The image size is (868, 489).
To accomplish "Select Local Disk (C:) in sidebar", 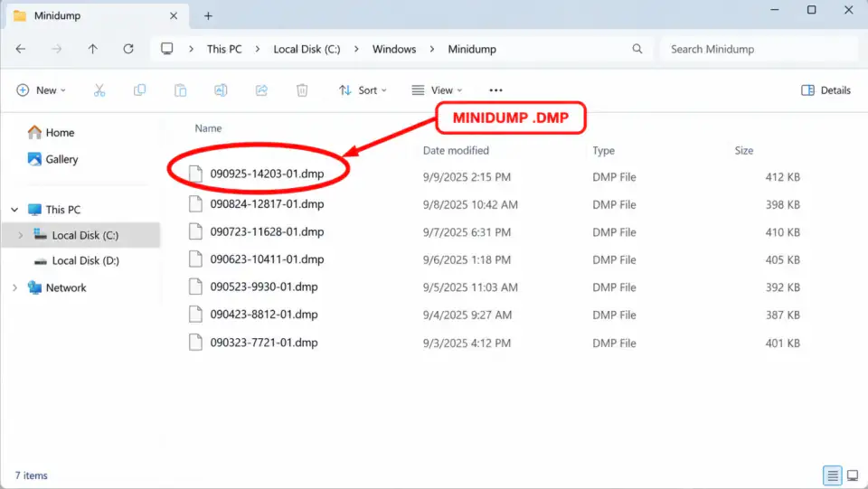I will 80,235.
